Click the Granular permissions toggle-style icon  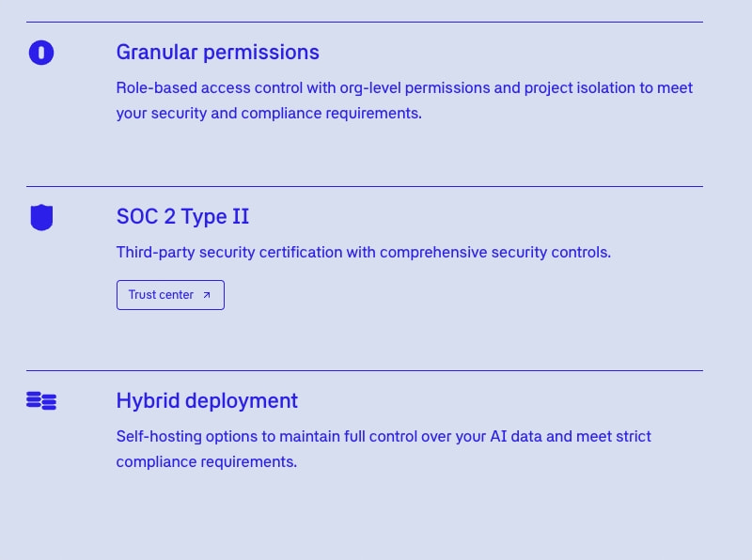coord(41,53)
